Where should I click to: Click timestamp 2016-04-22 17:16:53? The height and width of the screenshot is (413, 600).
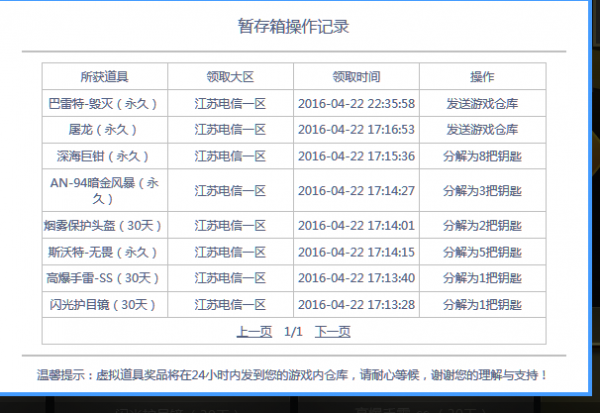pos(356,130)
